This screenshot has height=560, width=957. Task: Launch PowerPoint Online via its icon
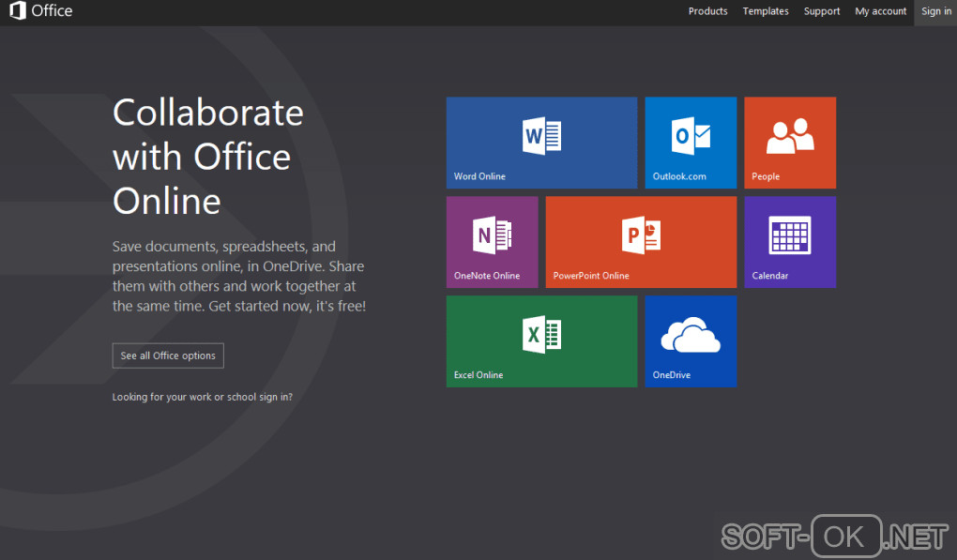(641, 235)
